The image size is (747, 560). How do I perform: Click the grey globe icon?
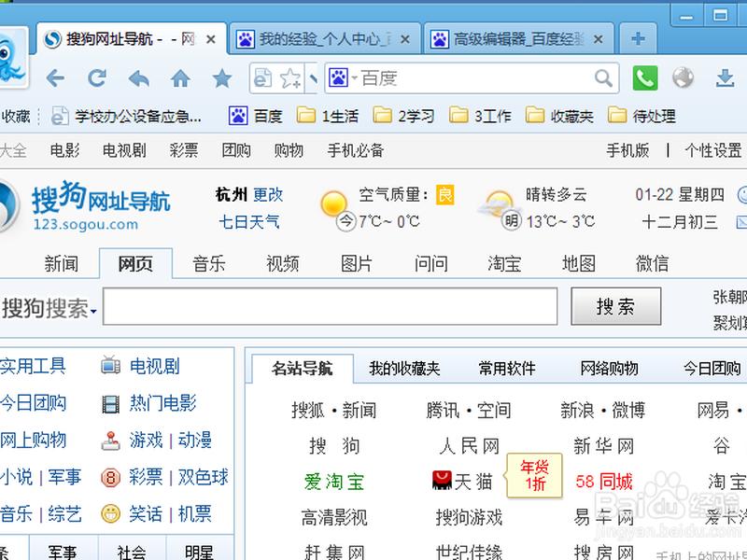(684, 78)
